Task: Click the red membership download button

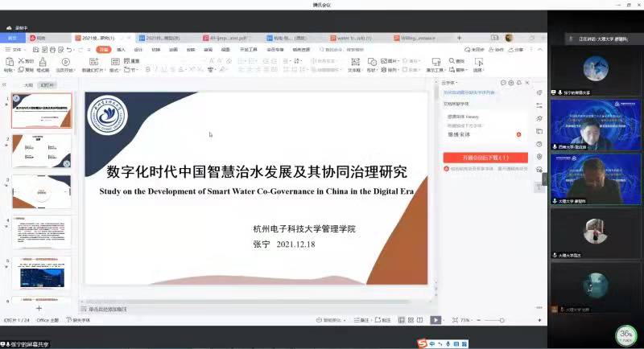Action: click(x=485, y=158)
